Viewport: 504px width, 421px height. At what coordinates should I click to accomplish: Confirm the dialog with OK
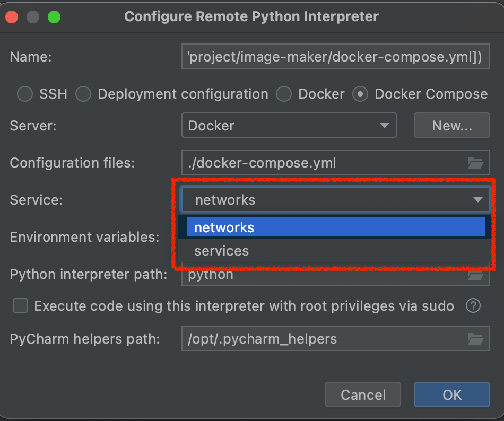[451, 395]
